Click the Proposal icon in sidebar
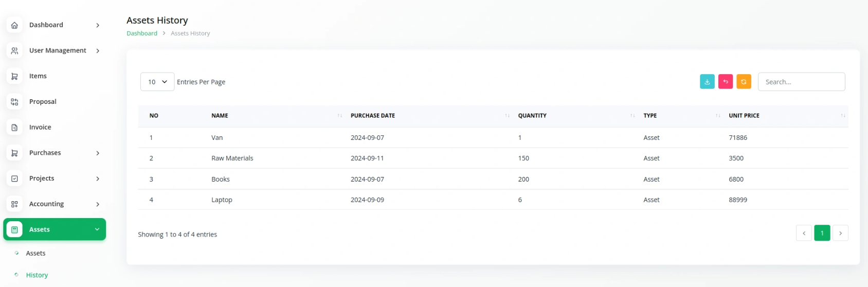The image size is (868, 287). [x=14, y=101]
